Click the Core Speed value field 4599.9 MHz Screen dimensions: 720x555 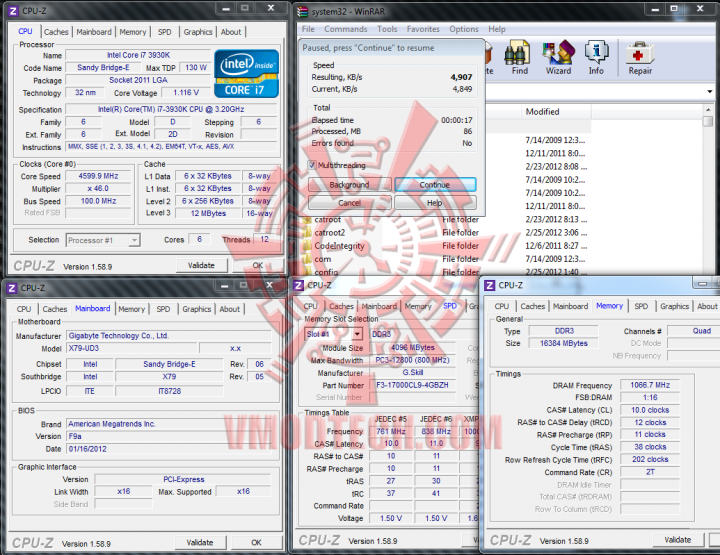[x=99, y=176]
